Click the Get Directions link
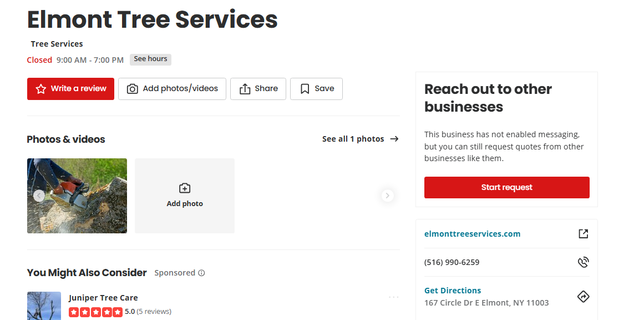The width and height of the screenshot is (644, 320). coord(452,291)
